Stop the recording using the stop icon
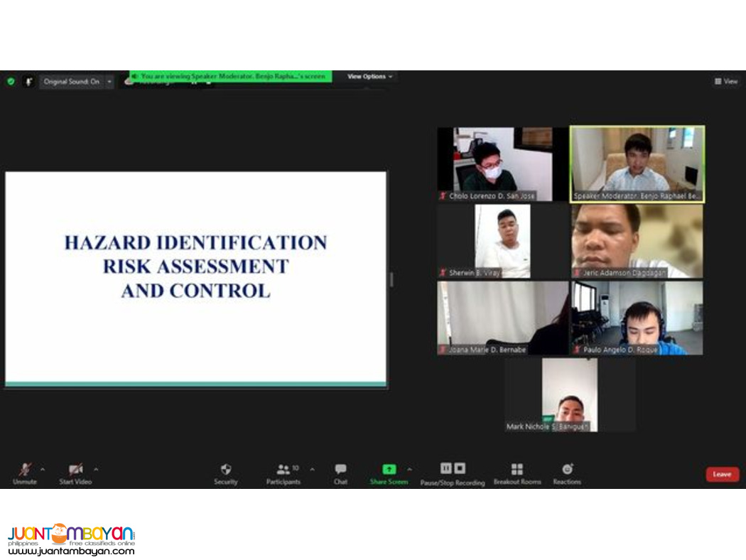 coord(460,469)
